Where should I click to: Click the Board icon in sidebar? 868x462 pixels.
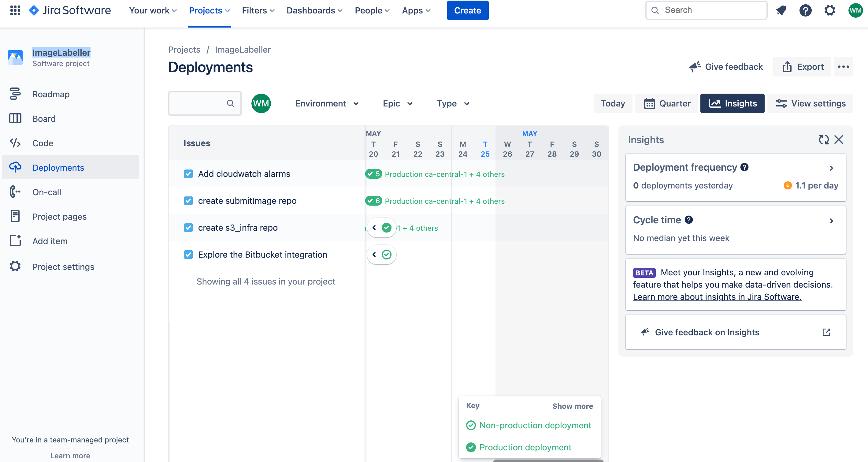tap(15, 118)
